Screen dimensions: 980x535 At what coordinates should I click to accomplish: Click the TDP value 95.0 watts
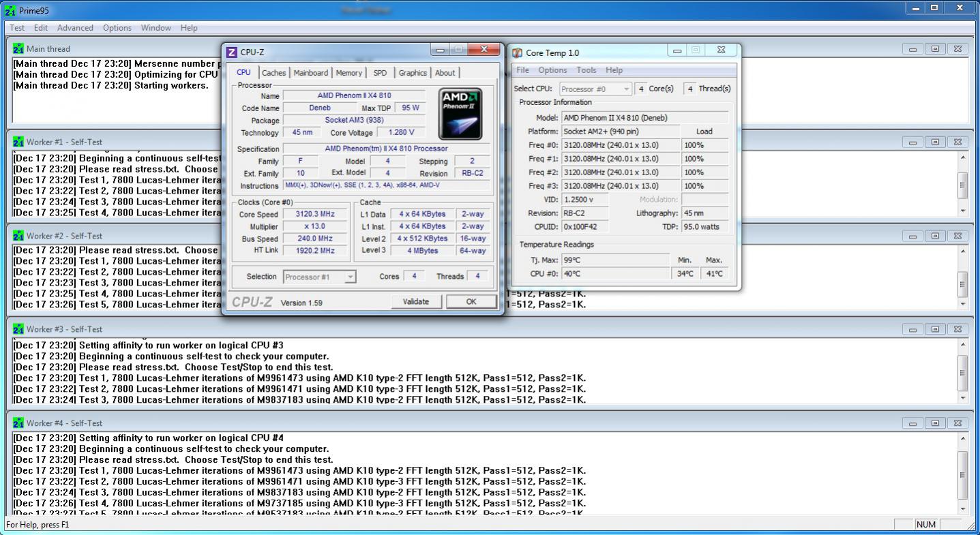(704, 227)
